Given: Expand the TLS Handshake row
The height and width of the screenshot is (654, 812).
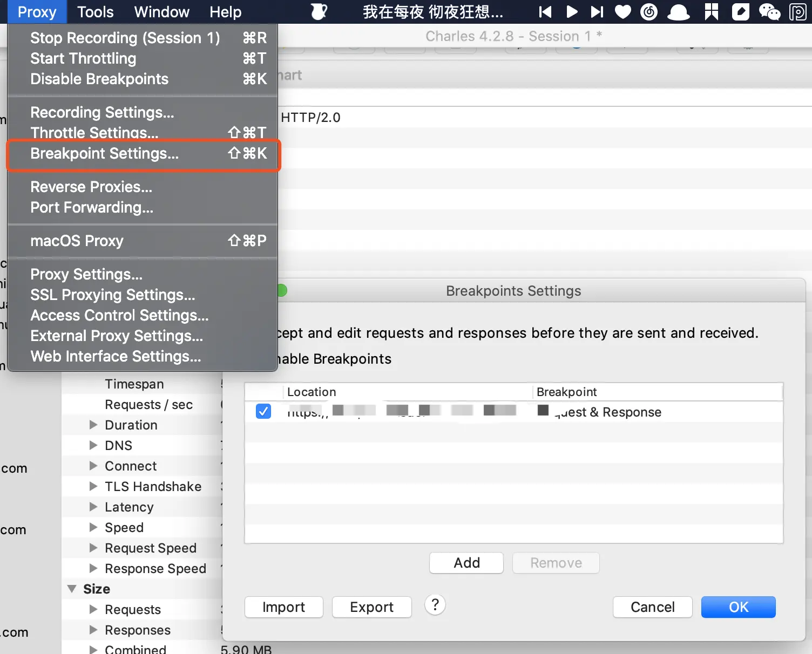Looking at the screenshot, I should (93, 486).
